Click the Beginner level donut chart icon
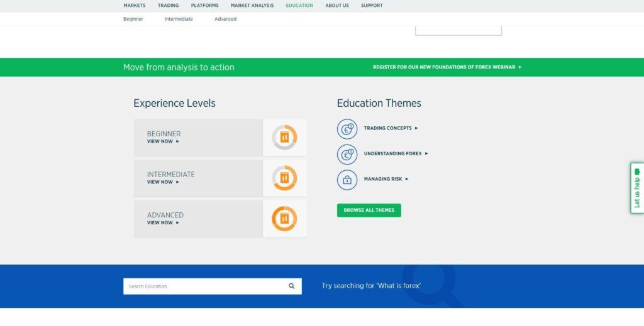 click(x=284, y=138)
